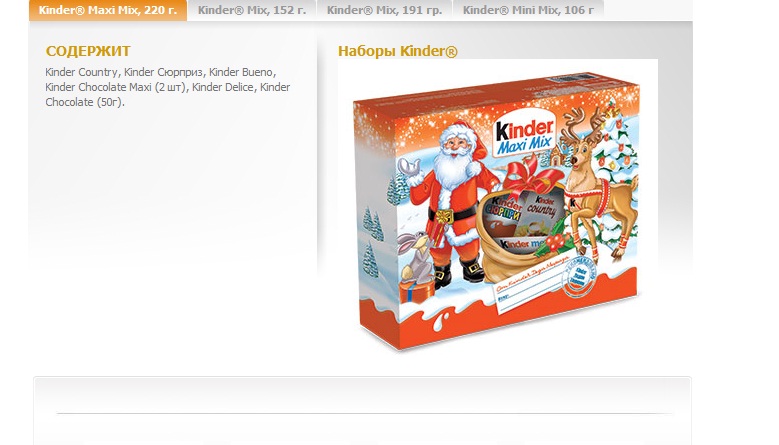Click the reindeer illustration on the box
779x445 pixels.
(598, 181)
